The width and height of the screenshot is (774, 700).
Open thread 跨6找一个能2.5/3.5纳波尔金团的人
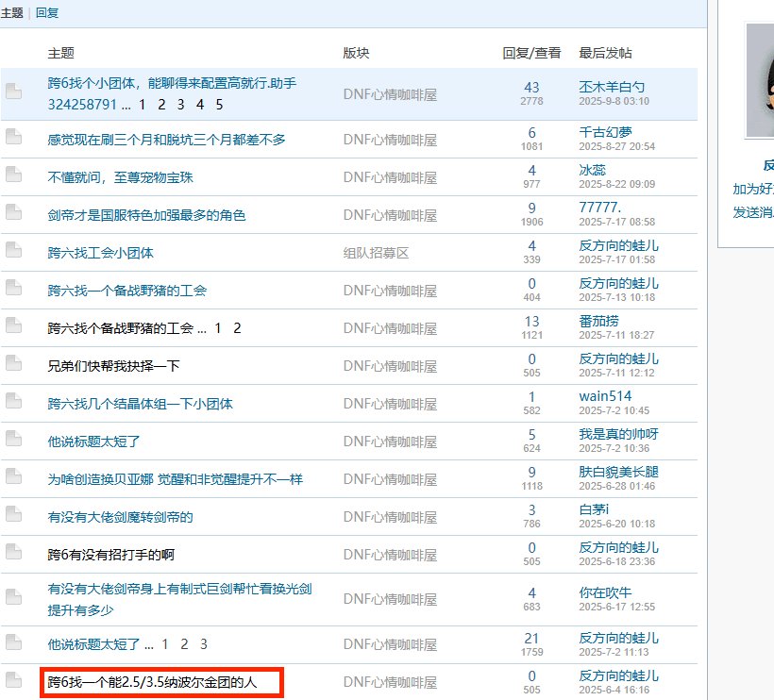152,682
